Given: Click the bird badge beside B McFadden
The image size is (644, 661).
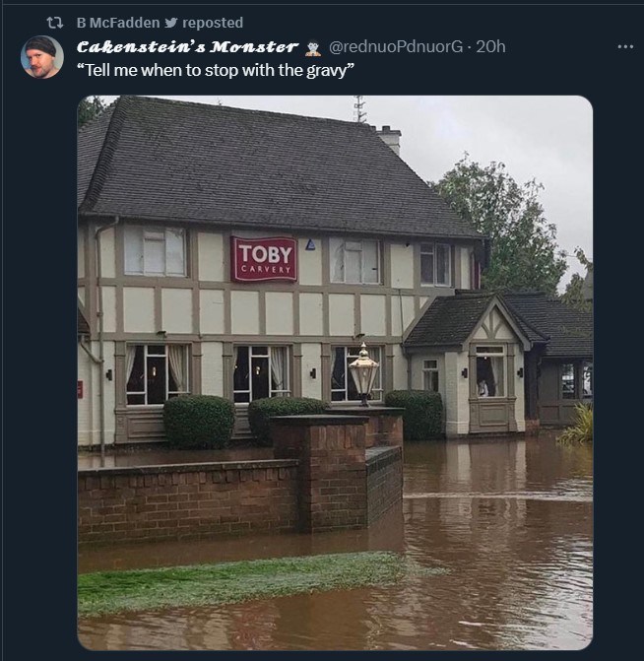Looking at the screenshot, I should pyautogui.click(x=170, y=23).
